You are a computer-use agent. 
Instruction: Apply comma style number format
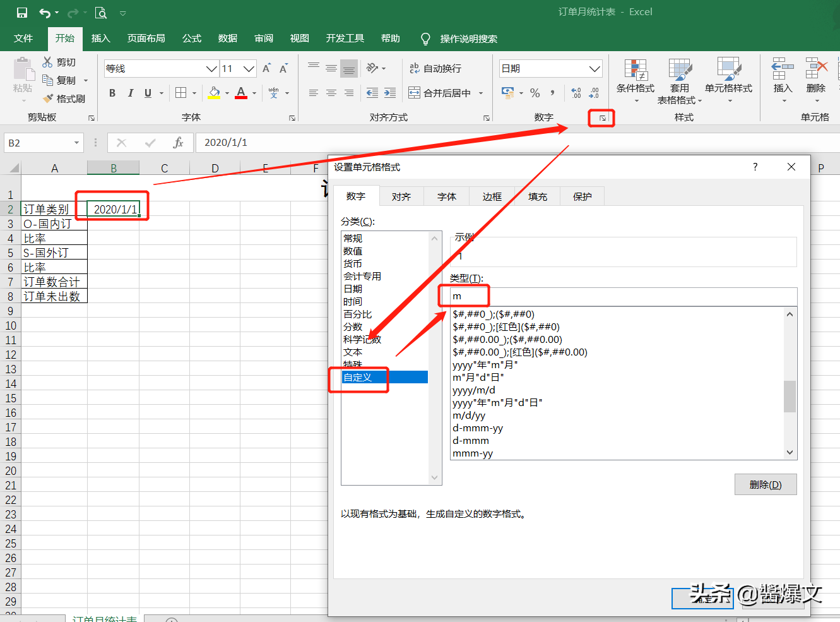[552, 93]
